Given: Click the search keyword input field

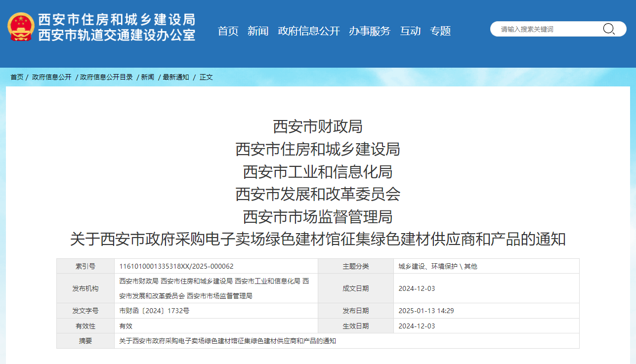Looking at the screenshot, I should click(x=544, y=29).
